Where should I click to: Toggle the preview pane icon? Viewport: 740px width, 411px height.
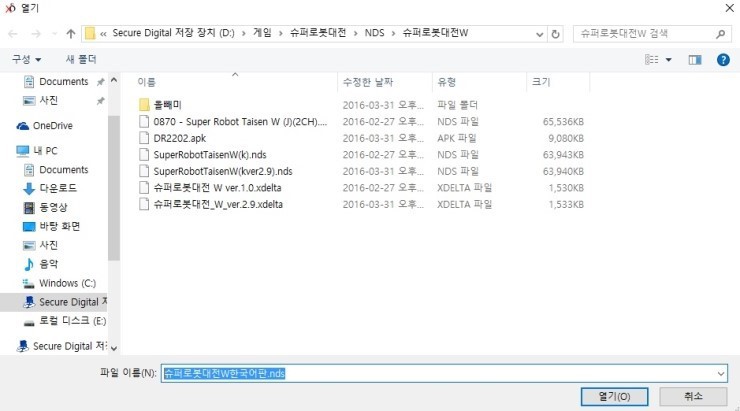pos(695,59)
